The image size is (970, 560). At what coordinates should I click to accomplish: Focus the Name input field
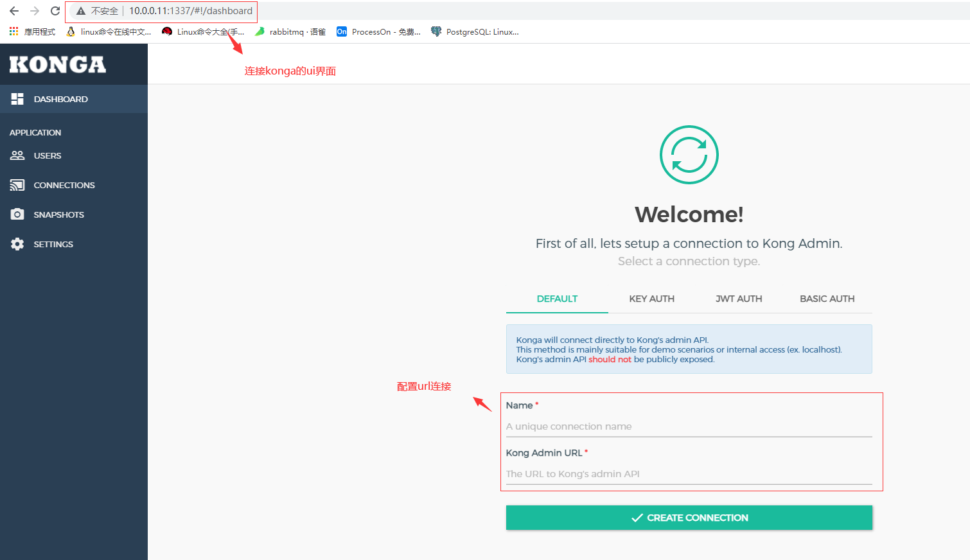click(x=689, y=426)
